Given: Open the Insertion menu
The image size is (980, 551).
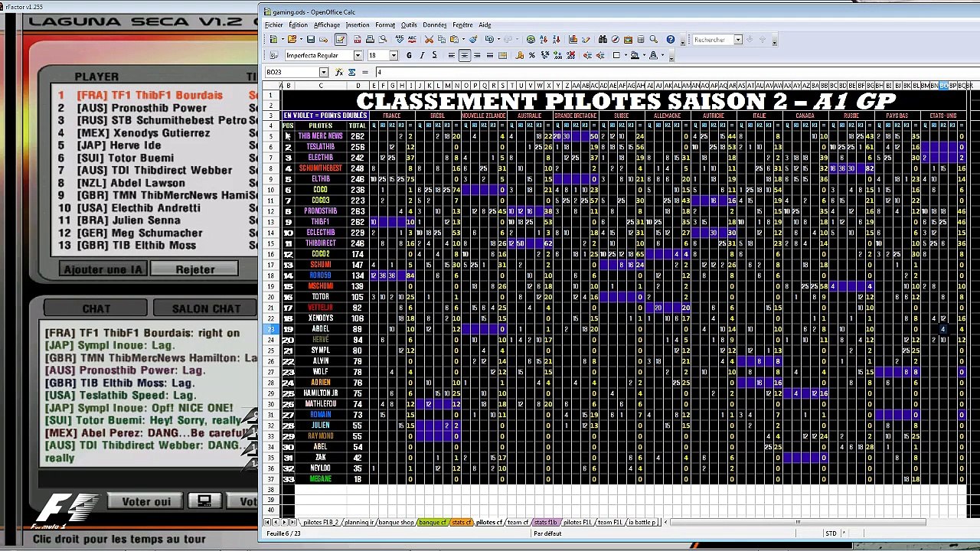Looking at the screenshot, I should (x=358, y=24).
